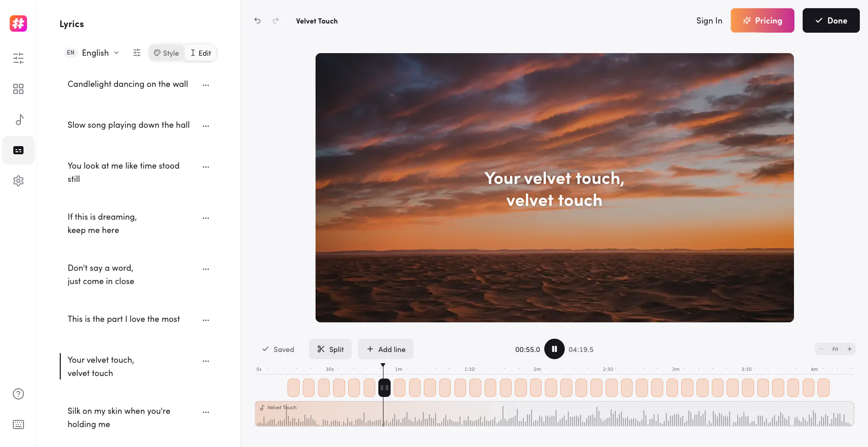Select the first lyric clip on timeline
This screenshot has height=447, width=868.
click(294, 388)
